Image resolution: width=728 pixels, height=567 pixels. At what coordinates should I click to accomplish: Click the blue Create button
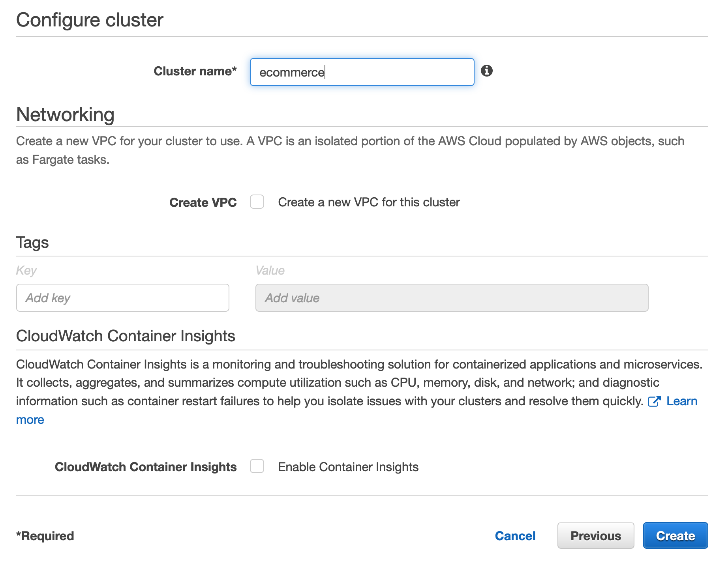(x=675, y=536)
